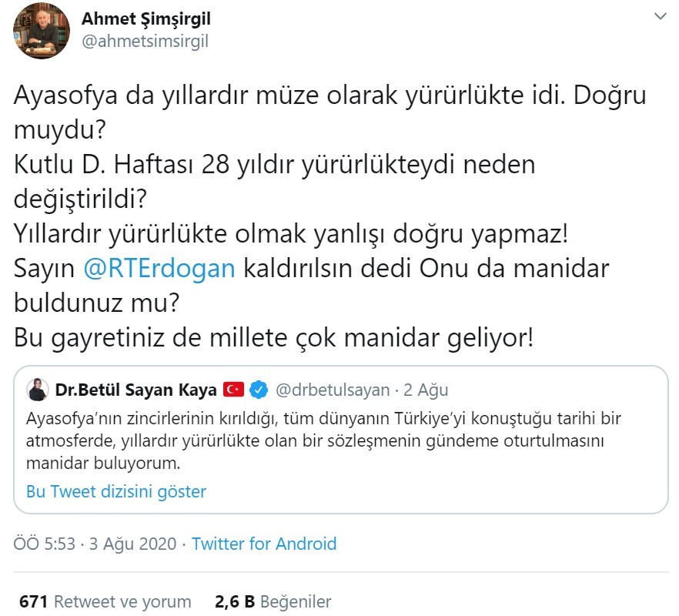View the 671 'Retweet ve yorum' list
Viewport: 679px width, 616px height.
tap(105, 601)
